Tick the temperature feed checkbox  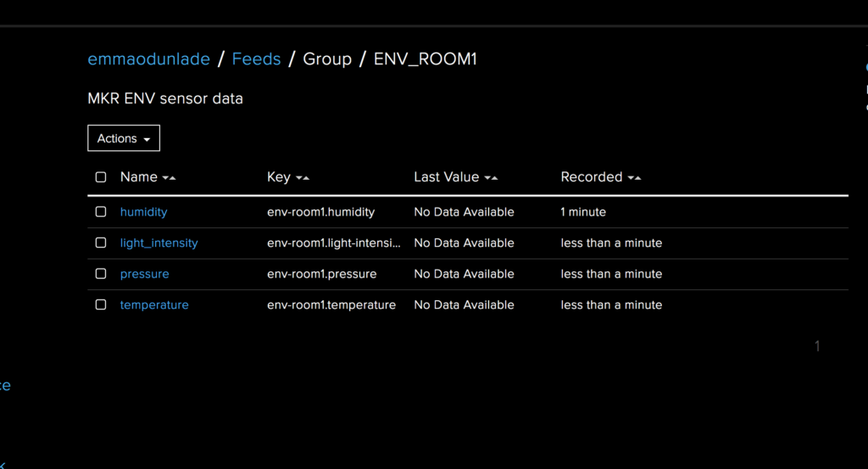coord(101,305)
